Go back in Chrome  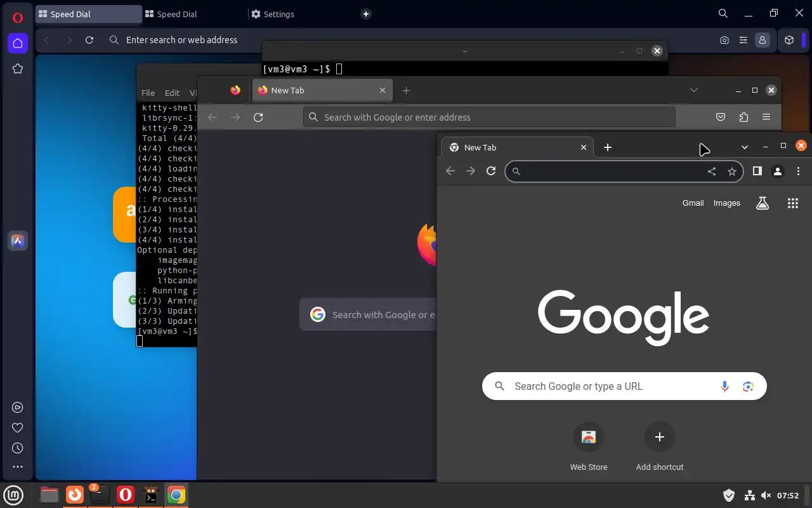coord(450,171)
